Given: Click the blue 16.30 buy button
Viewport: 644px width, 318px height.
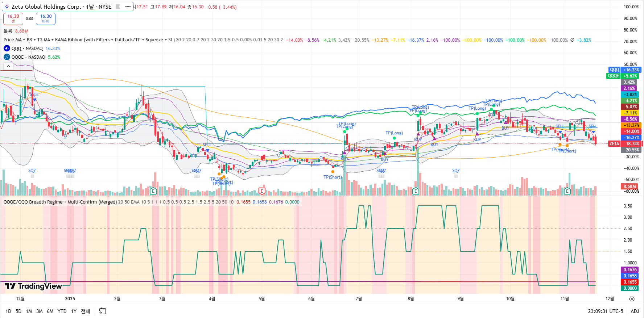Looking at the screenshot, I should (46, 18).
